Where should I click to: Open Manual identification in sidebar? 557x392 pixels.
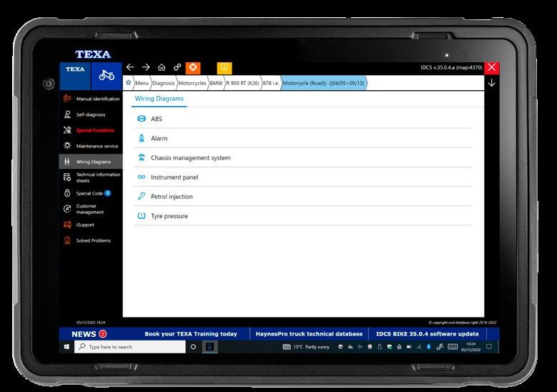click(91, 99)
